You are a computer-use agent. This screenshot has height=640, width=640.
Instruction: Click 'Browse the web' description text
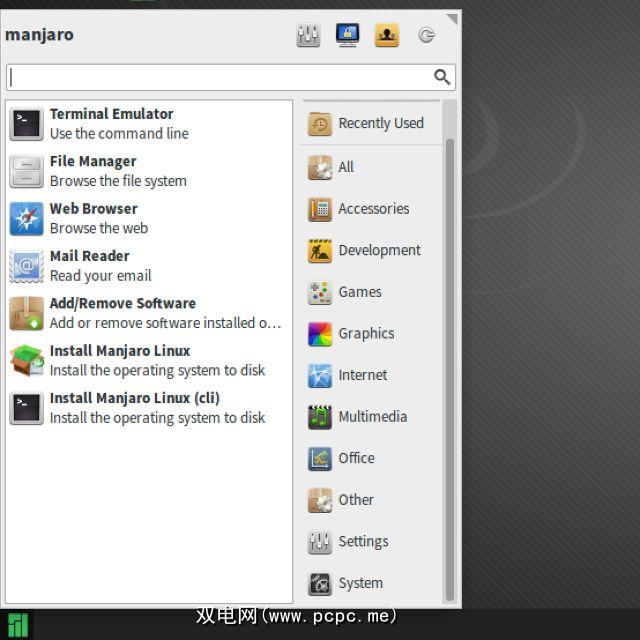coord(99,228)
